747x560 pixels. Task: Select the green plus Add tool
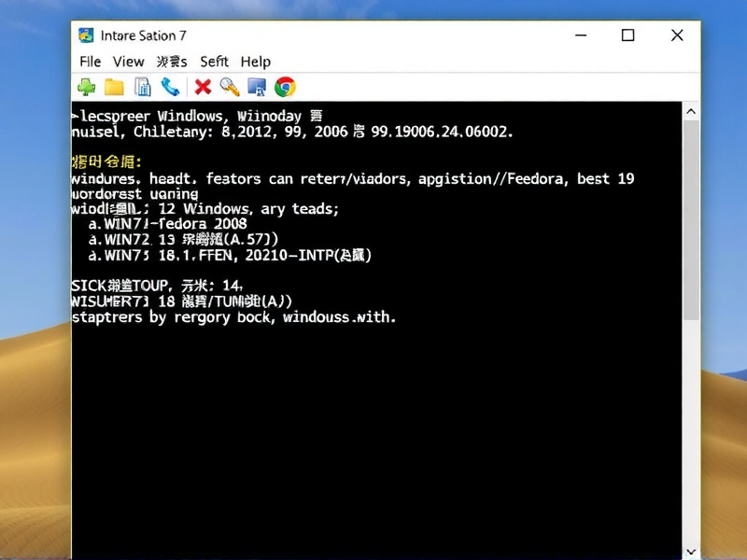pyautogui.click(x=85, y=86)
